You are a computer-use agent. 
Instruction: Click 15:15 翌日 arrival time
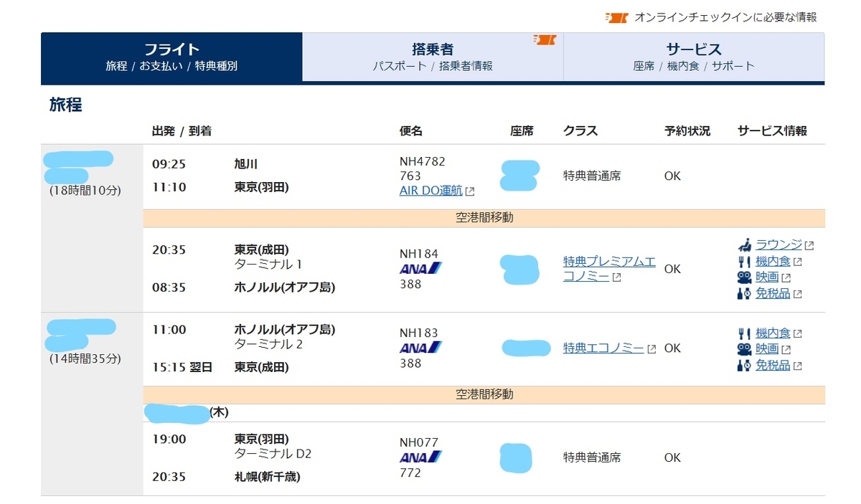[x=182, y=367]
